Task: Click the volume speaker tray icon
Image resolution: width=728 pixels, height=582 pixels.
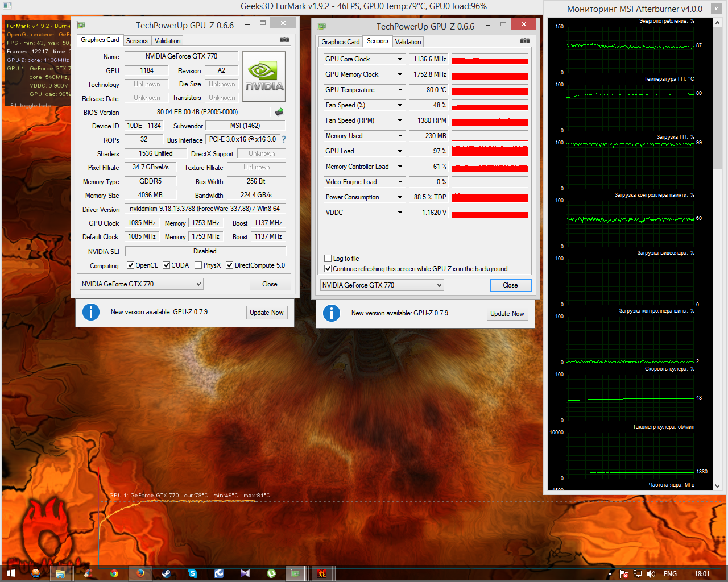Action: [x=651, y=574]
